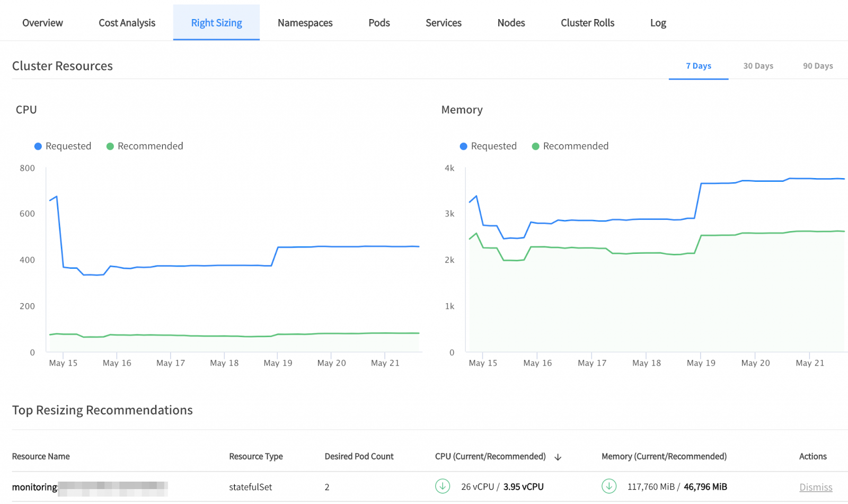Viewport: 848px width, 504px height.
Task: Dismiss the monitoring recommendation
Action: point(816,488)
